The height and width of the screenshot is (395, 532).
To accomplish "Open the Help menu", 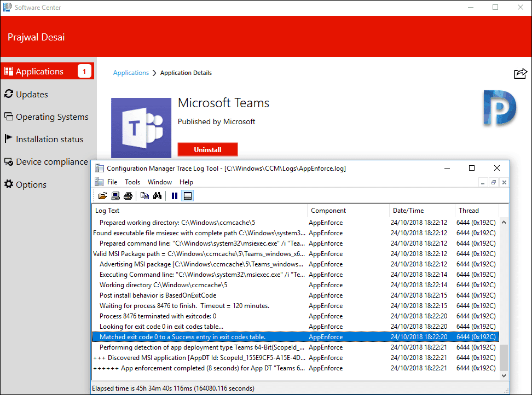I will (x=186, y=182).
